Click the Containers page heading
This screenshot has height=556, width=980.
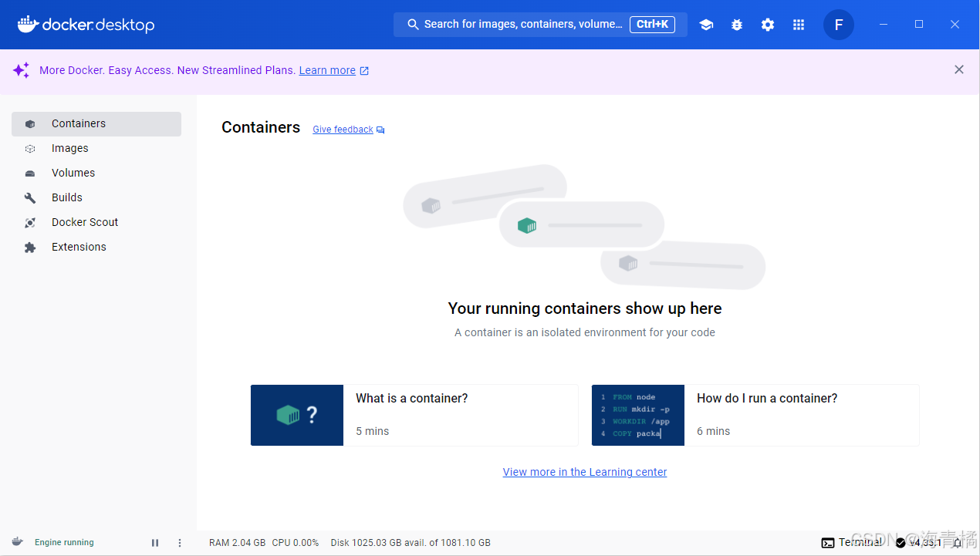point(261,127)
